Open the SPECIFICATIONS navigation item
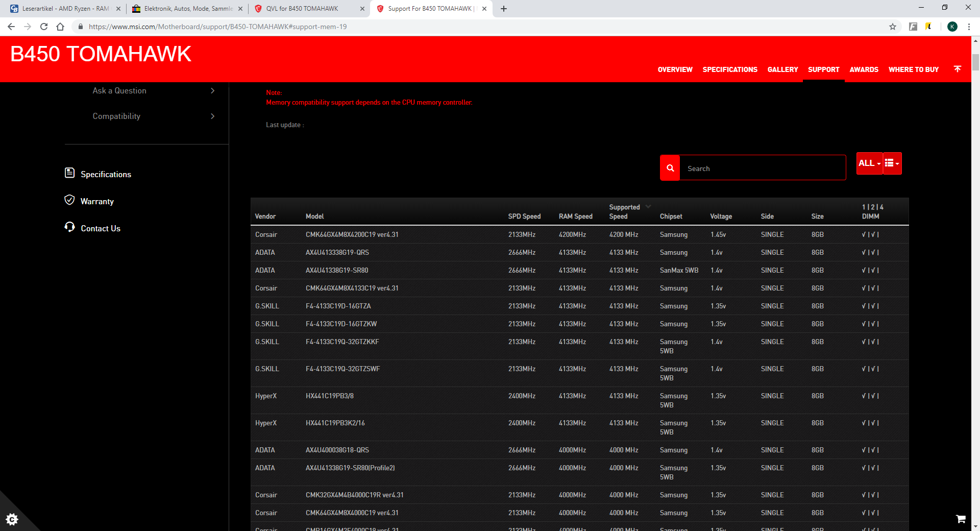980x531 pixels. point(730,69)
